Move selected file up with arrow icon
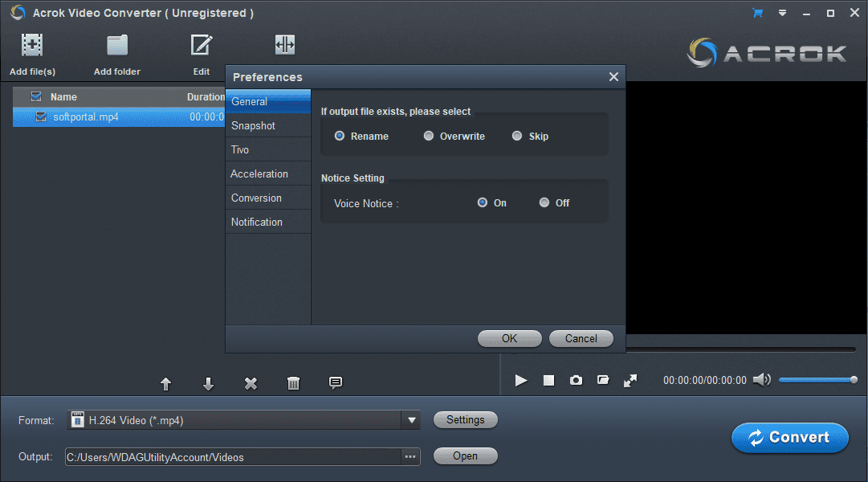This screenshot has height=482, width=868. (x=165, y=383)
